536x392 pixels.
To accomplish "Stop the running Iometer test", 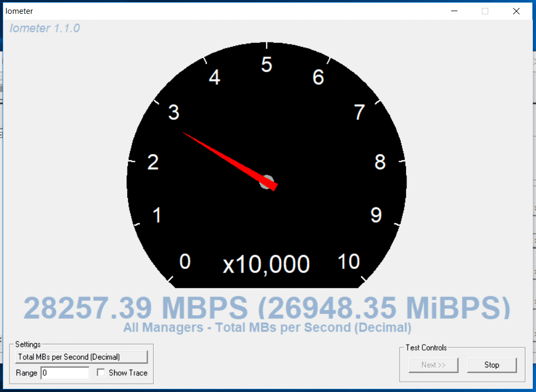I will 491,365.
